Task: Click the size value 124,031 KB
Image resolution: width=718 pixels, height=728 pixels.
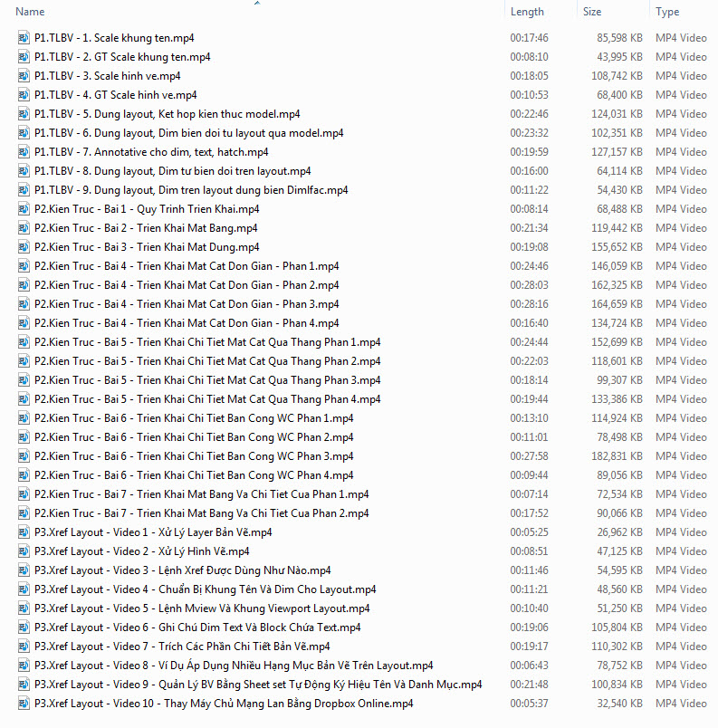Action: click(617, 114)
